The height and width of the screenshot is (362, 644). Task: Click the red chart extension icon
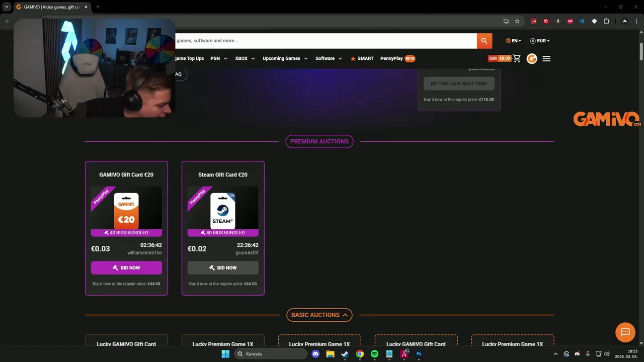coord(534,21)
